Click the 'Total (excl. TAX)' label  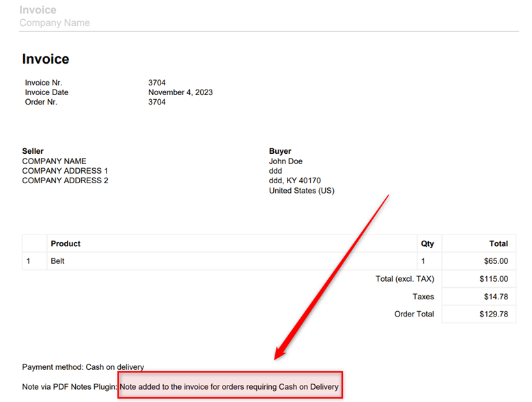[x=405, y=279]
